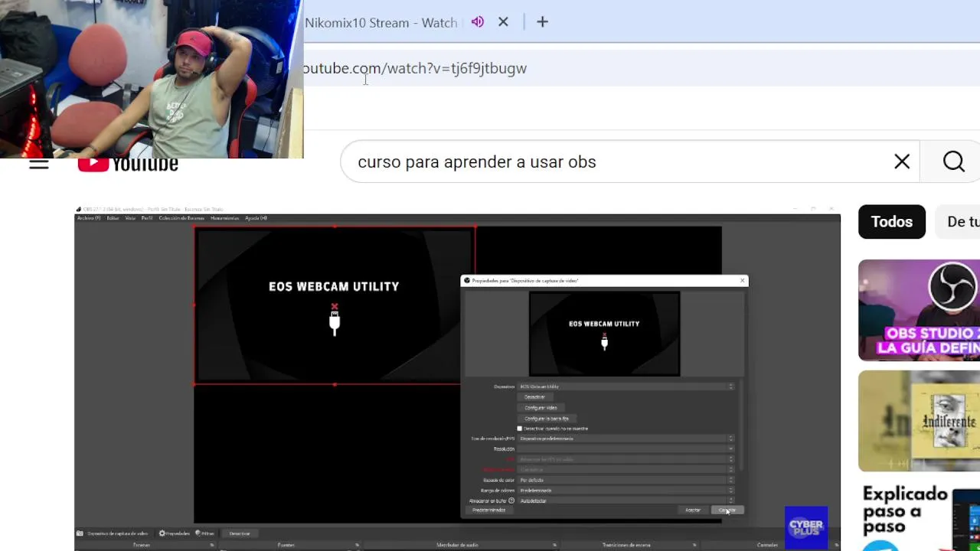This screenshot has width=980, height=551.
Task: Open the Herramientas menu in OBS
Action: click(x=225, y=218)
